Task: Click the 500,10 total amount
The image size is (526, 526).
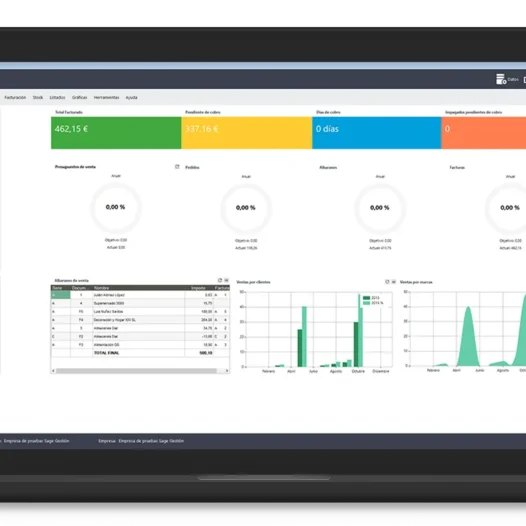Action: pyautogui.click(x=206, y=353)
